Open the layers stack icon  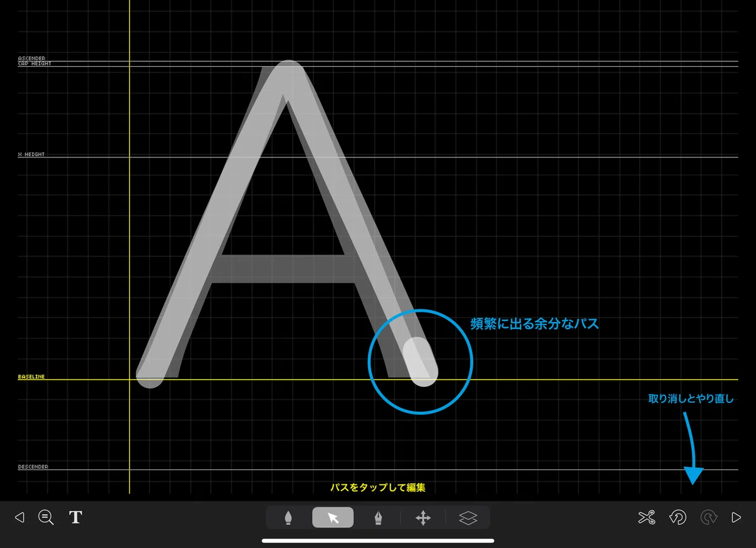point(468,518)
